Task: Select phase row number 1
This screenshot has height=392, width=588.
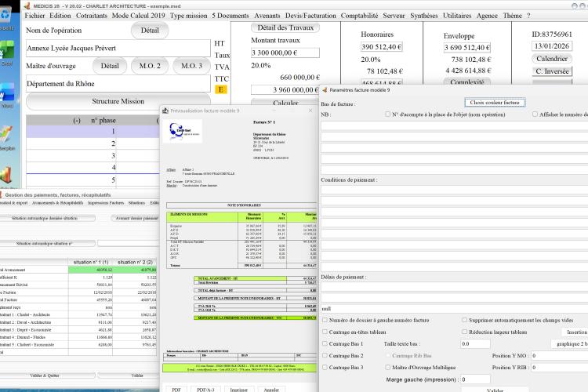Action: (x=93, y=132)
